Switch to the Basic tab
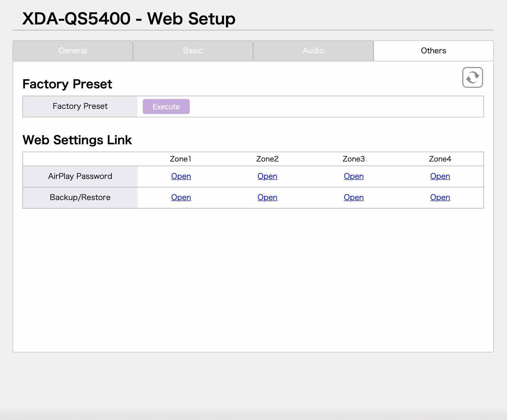Screen dimensions: 507x420 coord(193,51)
